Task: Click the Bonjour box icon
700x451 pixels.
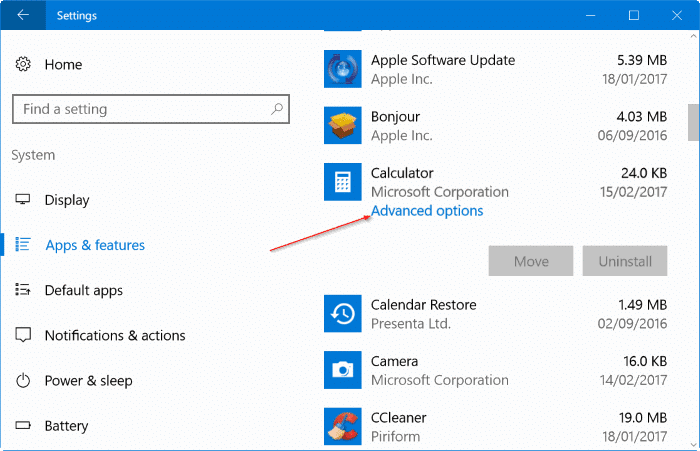Action: coord(342,125)
